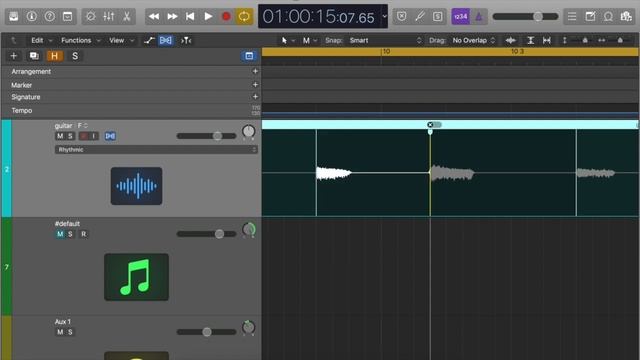
Task: Open the Toolbar display button
Action: tap(67, 17)
